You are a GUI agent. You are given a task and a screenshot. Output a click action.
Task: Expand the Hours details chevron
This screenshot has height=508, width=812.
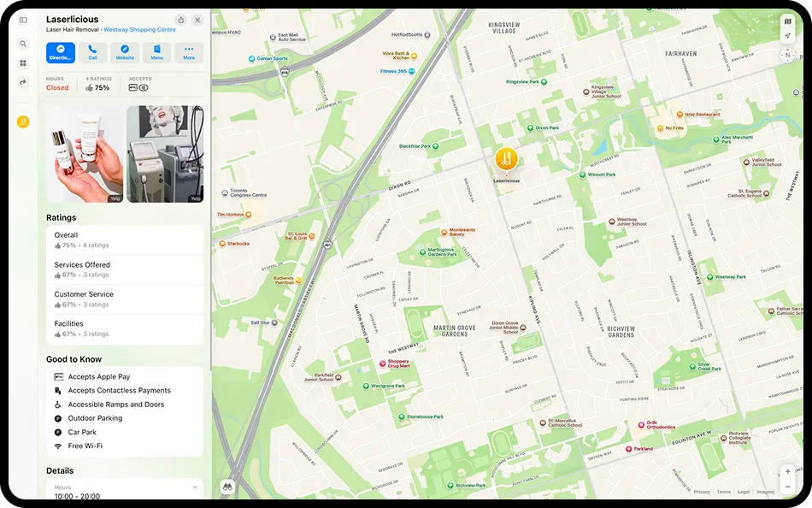click(195, 487)
